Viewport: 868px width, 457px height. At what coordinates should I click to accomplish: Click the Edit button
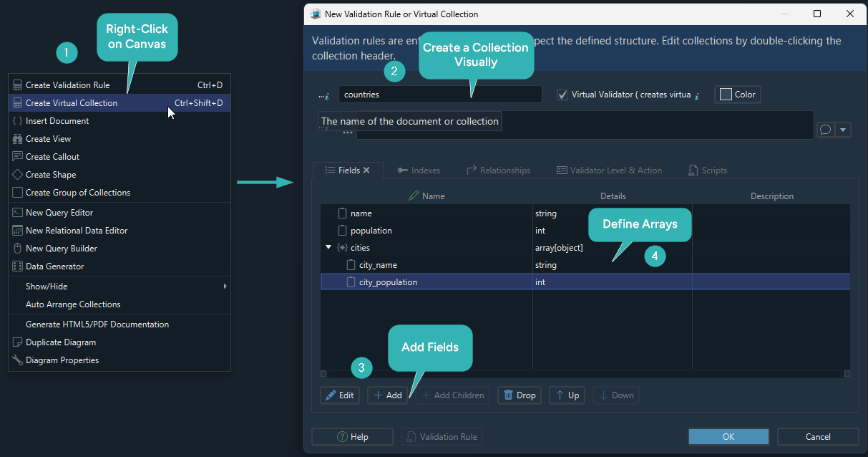(340, 395)
